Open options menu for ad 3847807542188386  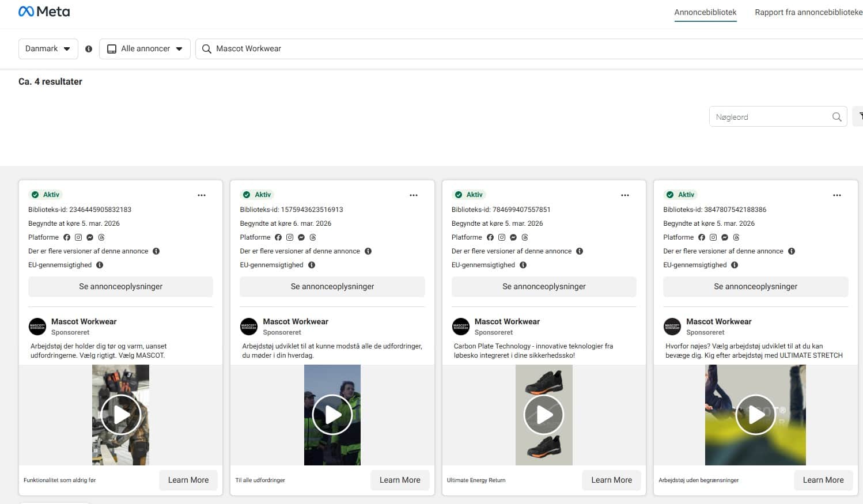coord(837,195)
